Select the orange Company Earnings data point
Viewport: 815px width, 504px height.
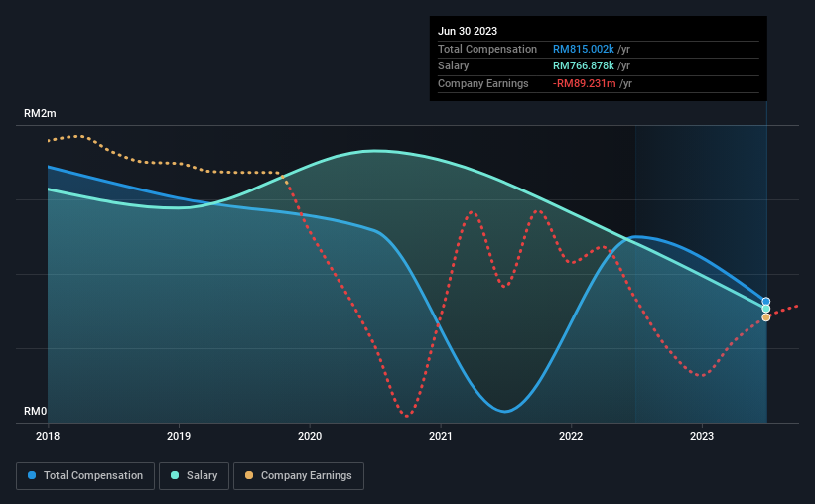tap(766, 316)
